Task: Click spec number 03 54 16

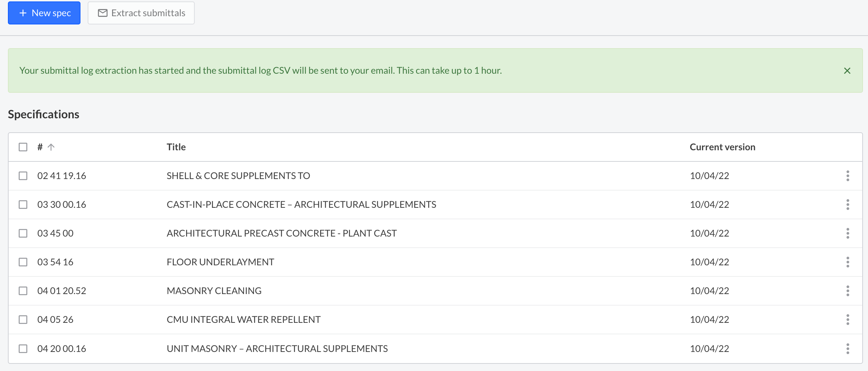Action: (55, 262)
